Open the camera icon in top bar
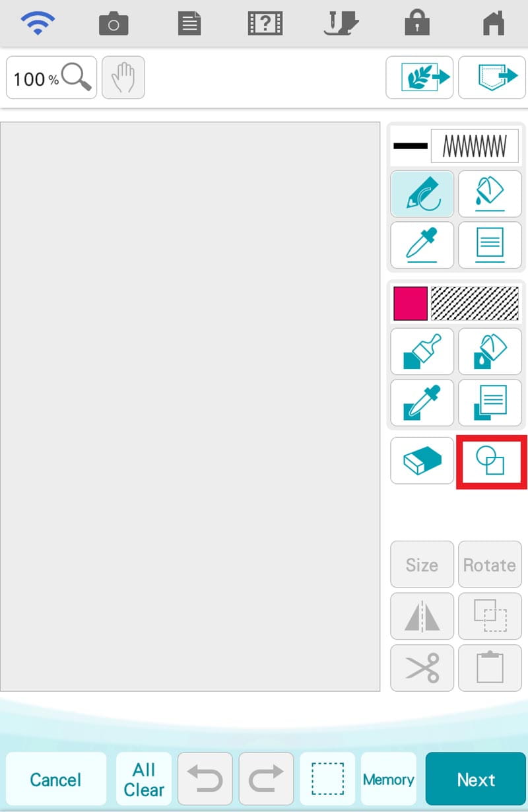Image resolution: width=528 pixels, height=812 pixels. coord(114,24)
